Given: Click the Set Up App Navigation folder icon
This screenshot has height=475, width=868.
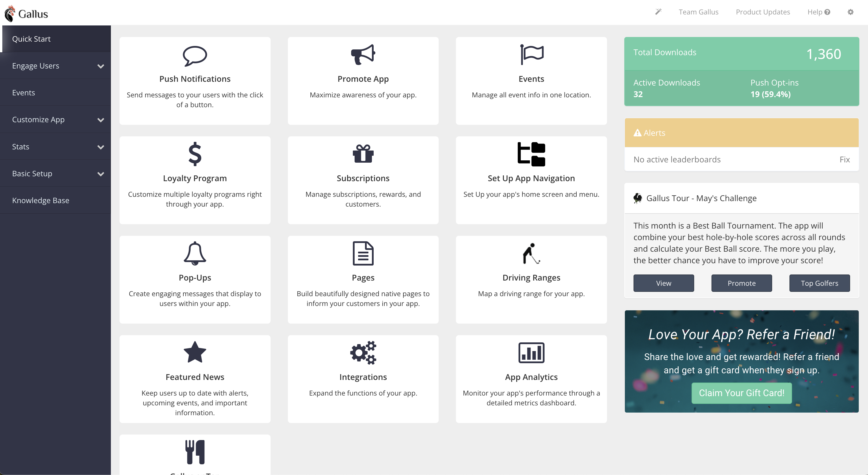Looking at the screenshot, I should [x=531, y=154].
